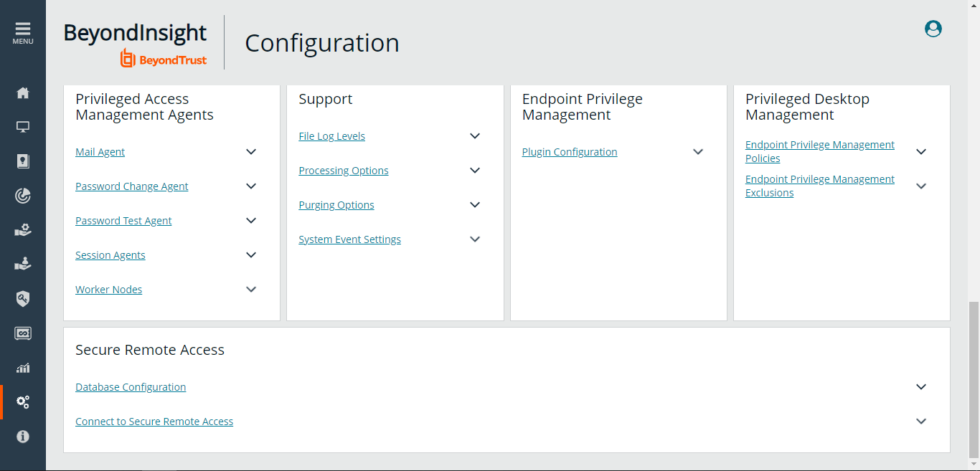
Task: Open the Password Change Agent link
Action: pos(132,186)
